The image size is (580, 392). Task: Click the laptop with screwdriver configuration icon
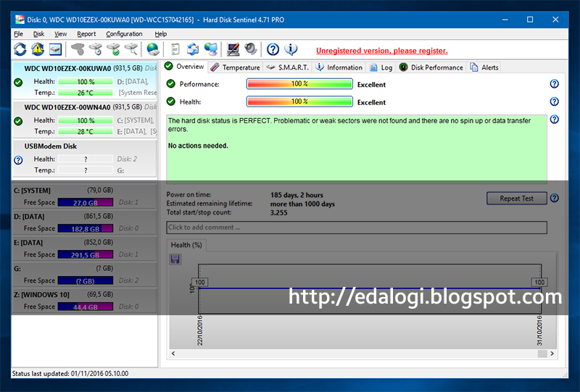click(x=233, y=49)
